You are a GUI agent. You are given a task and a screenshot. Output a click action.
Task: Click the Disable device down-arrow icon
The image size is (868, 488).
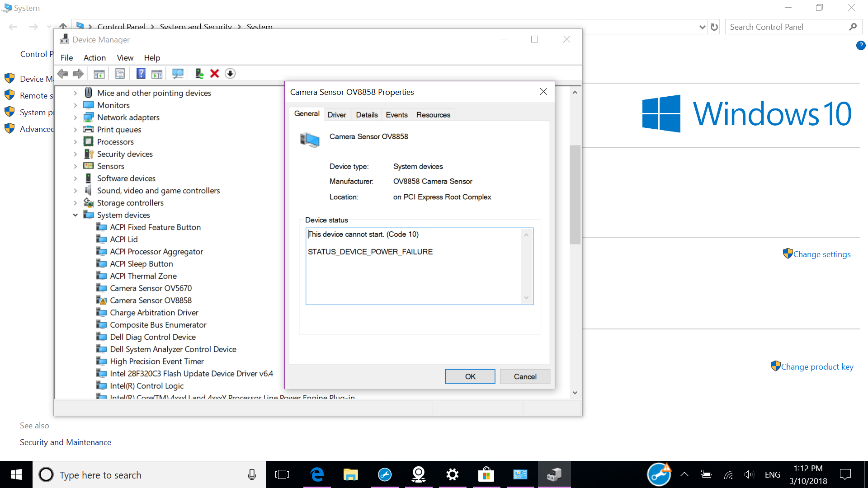pyautogui.click(x=230, y=74)
